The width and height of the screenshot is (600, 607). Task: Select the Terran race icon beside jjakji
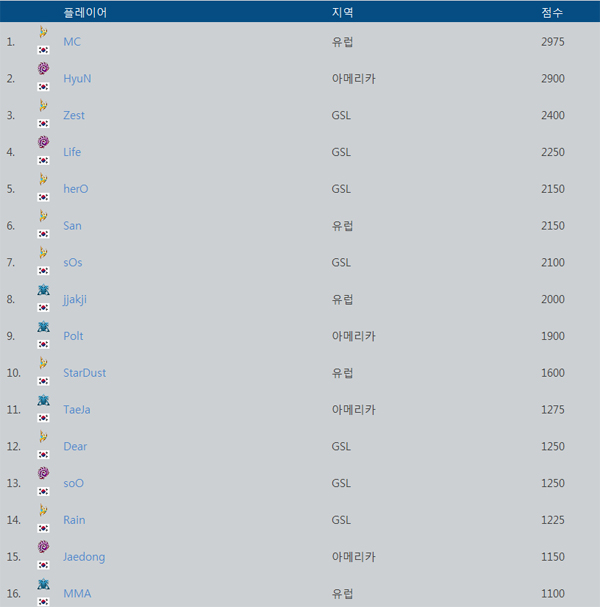[43, 289]
